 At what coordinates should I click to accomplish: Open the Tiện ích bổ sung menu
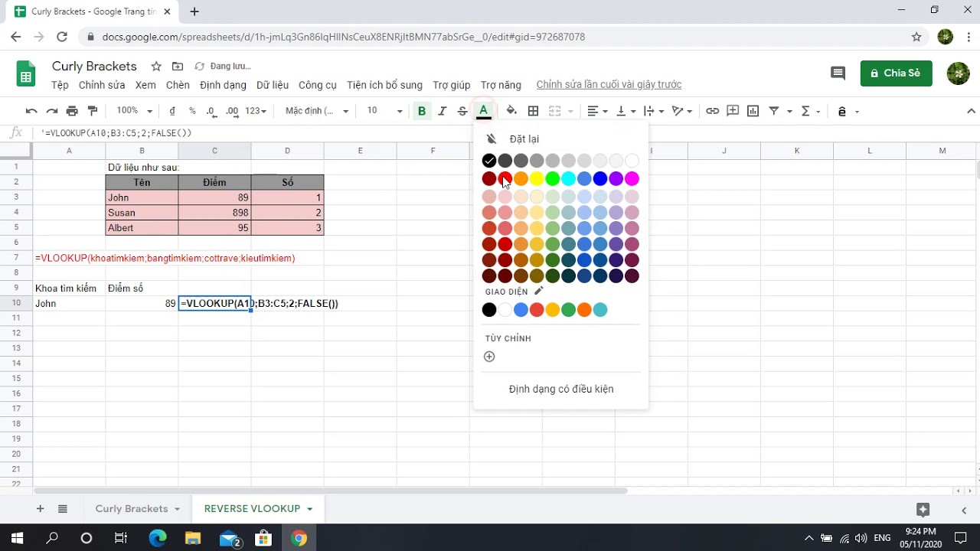pos(384,85)
